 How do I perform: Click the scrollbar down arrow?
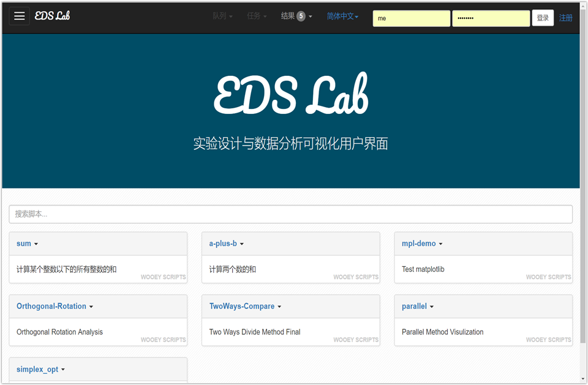[583, 379]
